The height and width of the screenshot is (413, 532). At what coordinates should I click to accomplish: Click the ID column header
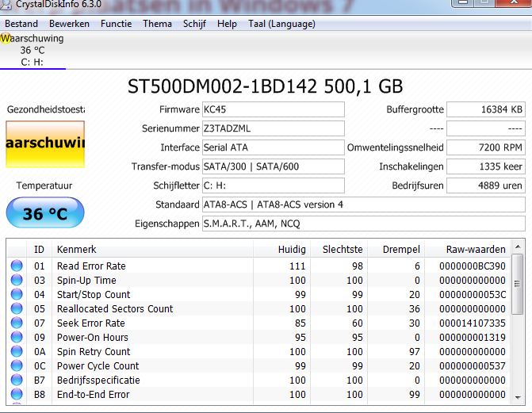tap(39, 250)
